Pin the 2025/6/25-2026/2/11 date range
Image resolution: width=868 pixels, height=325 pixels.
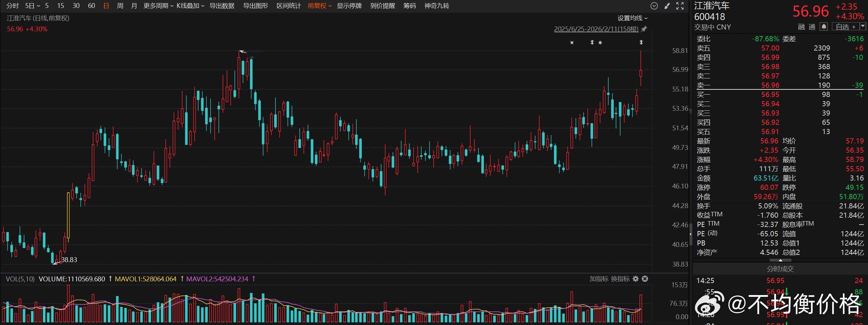(644, 29)
